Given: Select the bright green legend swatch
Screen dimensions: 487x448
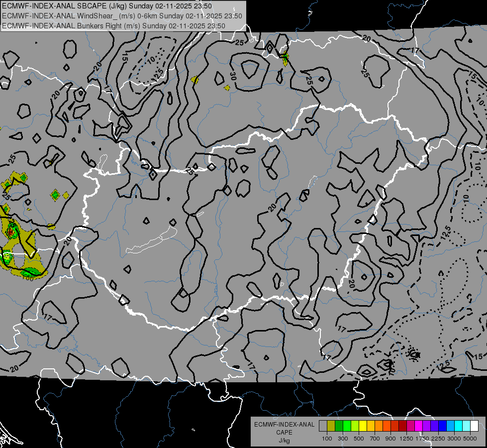Looking at the screenshot, I should 347,426.
